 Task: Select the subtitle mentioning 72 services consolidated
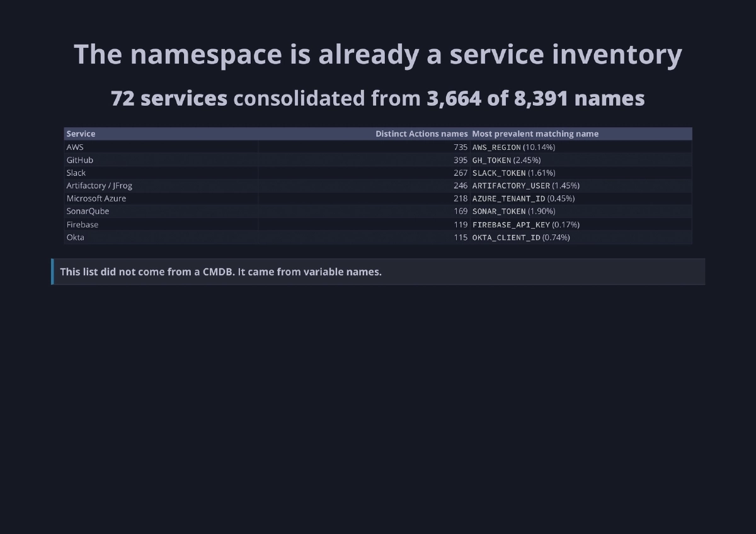(378, 98)
